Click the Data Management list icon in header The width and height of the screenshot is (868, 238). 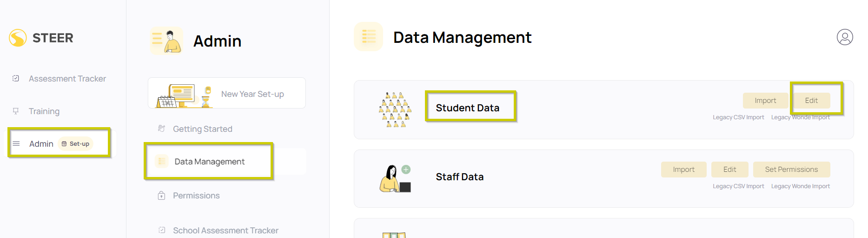pos(368,36)
